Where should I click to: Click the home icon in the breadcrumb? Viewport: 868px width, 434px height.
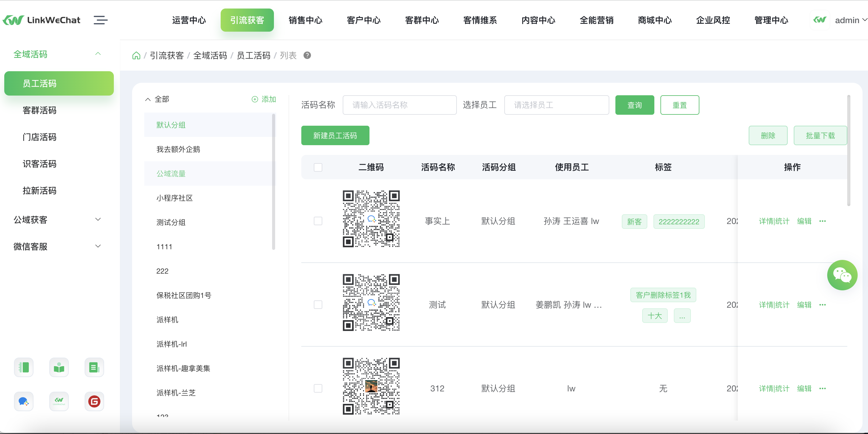(136, 55)
